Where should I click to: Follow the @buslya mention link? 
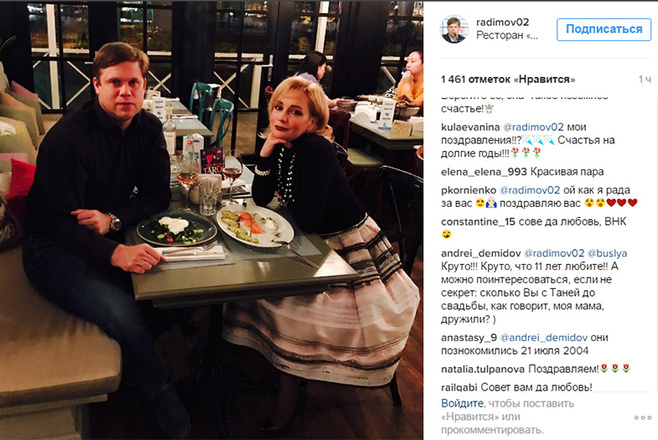click(x=607, y=253)
